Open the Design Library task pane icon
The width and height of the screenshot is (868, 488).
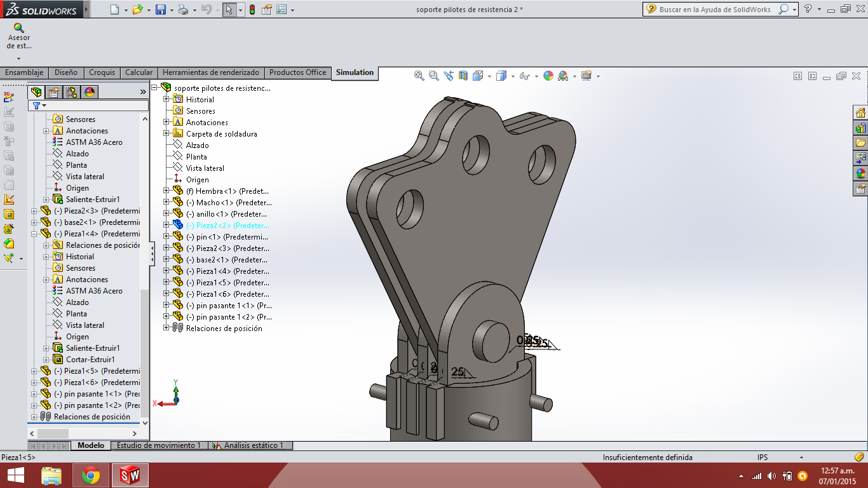point(860,128)
